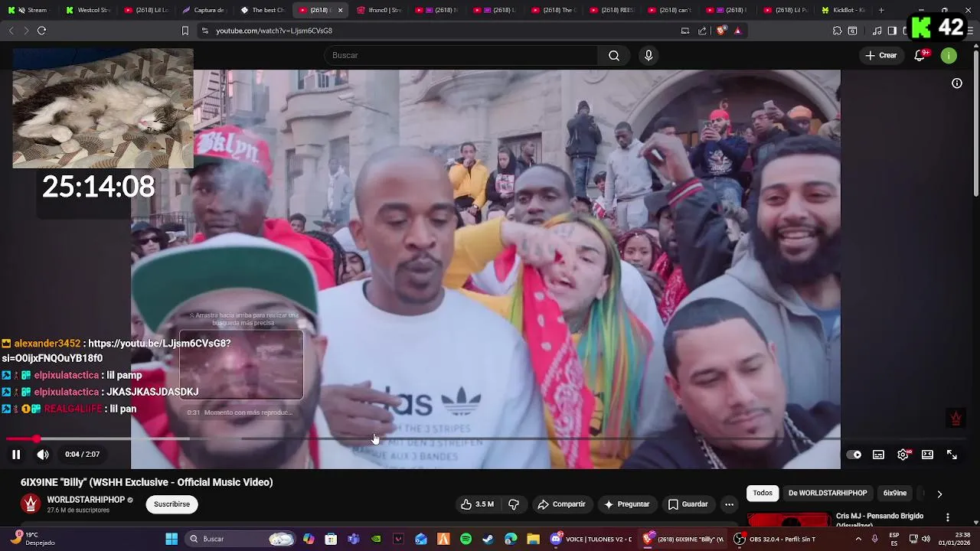
Task: Click the Suscribirse button
Action: [x=171, y=504]
